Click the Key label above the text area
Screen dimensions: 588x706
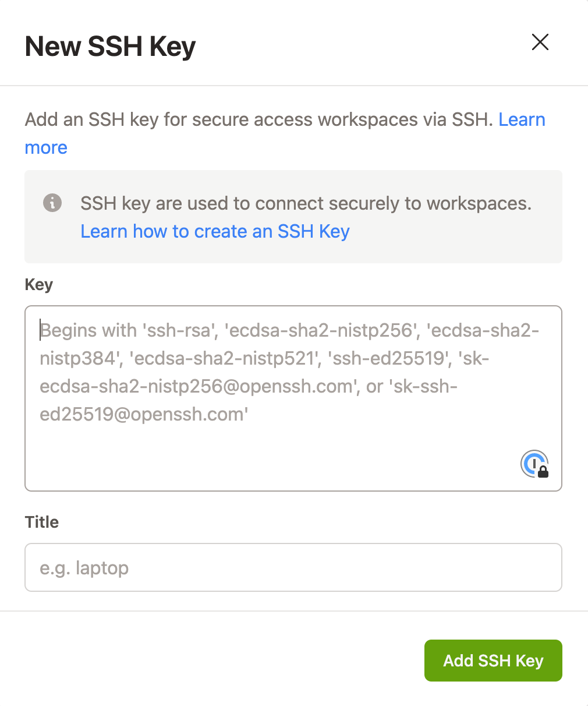[38, 284]
